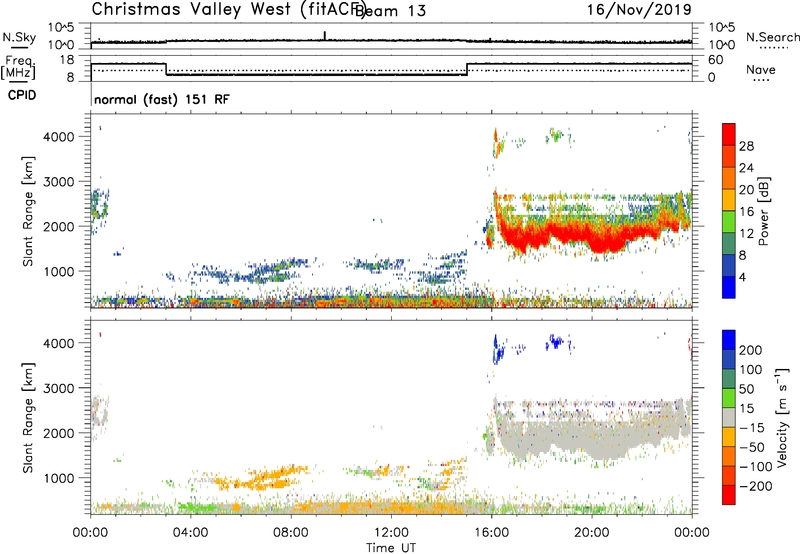Click the '16:00' time axis tick label

click(491, 533)
